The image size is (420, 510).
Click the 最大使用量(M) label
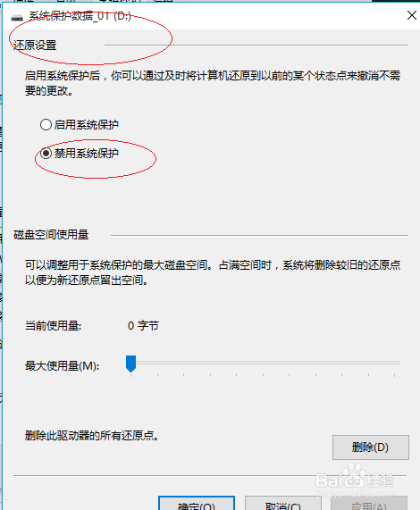[63, 366]
